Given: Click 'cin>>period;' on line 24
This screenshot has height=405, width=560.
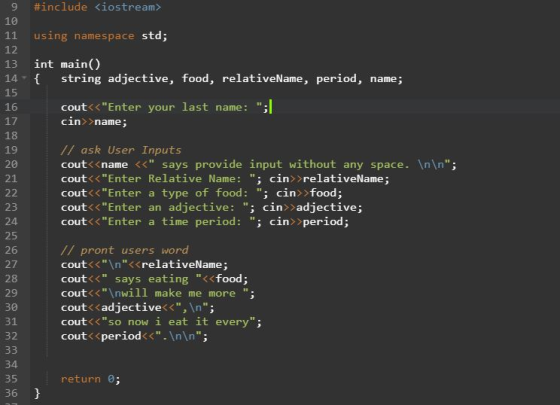Looking at the screenshot, I should (309, 221).
